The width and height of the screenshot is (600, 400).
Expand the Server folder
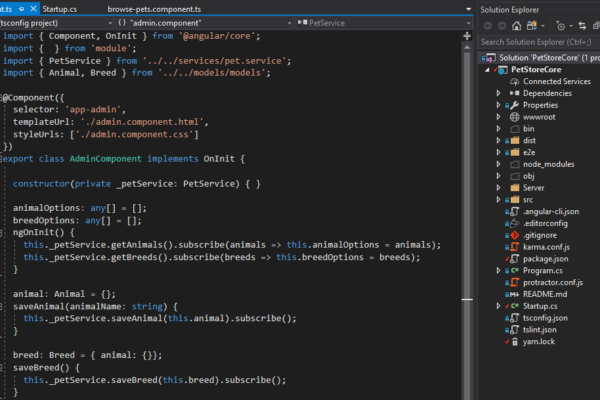pyautogui.click(x=498, y=188)
